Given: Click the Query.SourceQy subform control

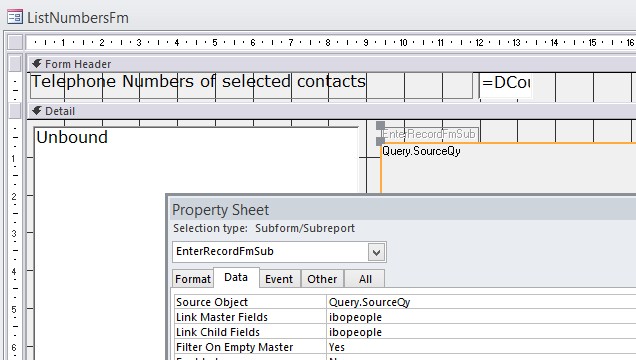Looking at the screenshot, I should (x=508, y=168).
